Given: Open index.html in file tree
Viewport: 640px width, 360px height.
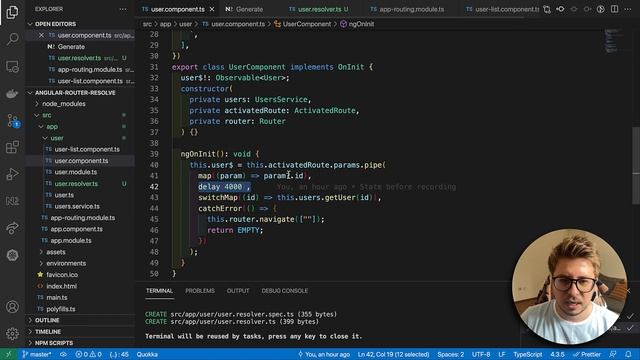Looking at the screenshot, I should click(x=80, y=287).
